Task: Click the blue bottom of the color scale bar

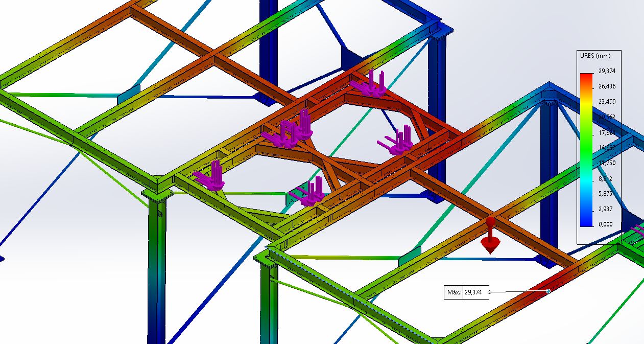Action: pos(586,223)
